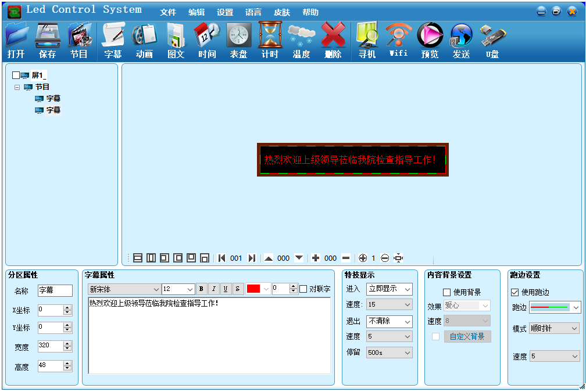Open 模式 dropdown showing 顺时针
This screenshot has height=392, width=586.
555,329
